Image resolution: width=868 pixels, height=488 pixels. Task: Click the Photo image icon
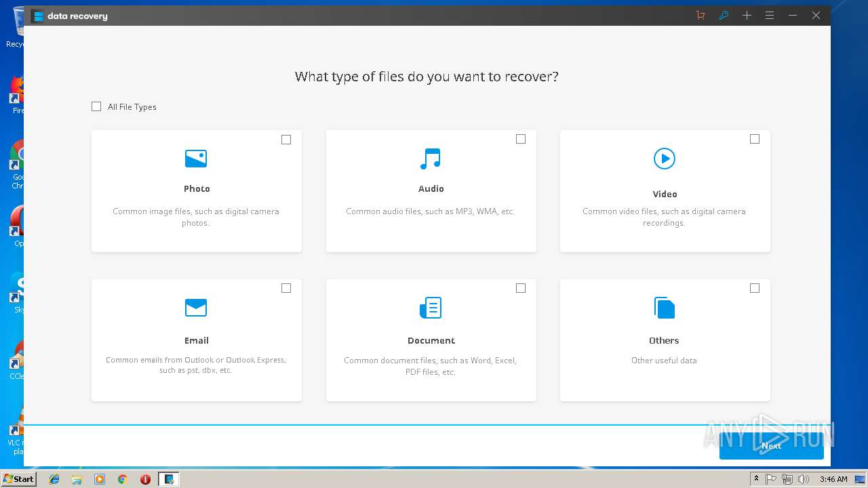click(196, 159)
